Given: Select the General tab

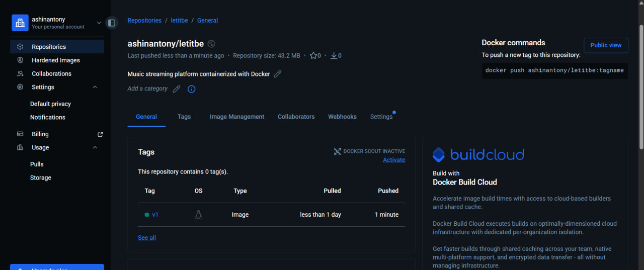Looking at the screenshot, I should click(x=146, y=117).
